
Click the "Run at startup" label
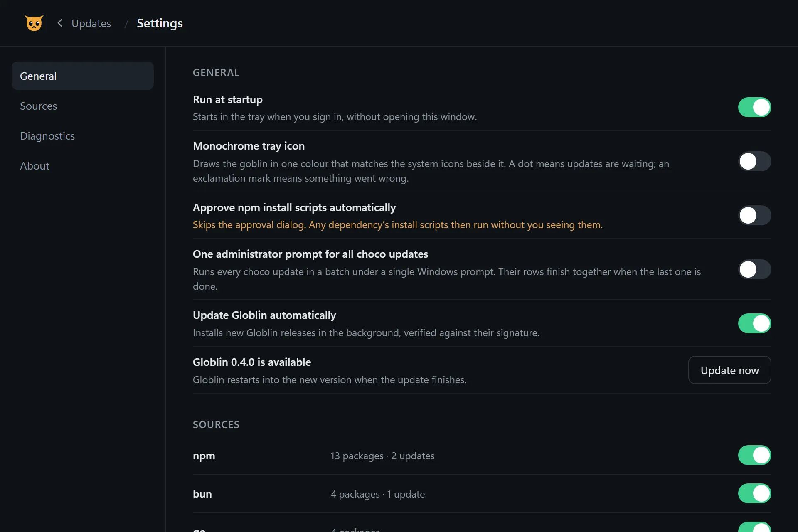228,100
